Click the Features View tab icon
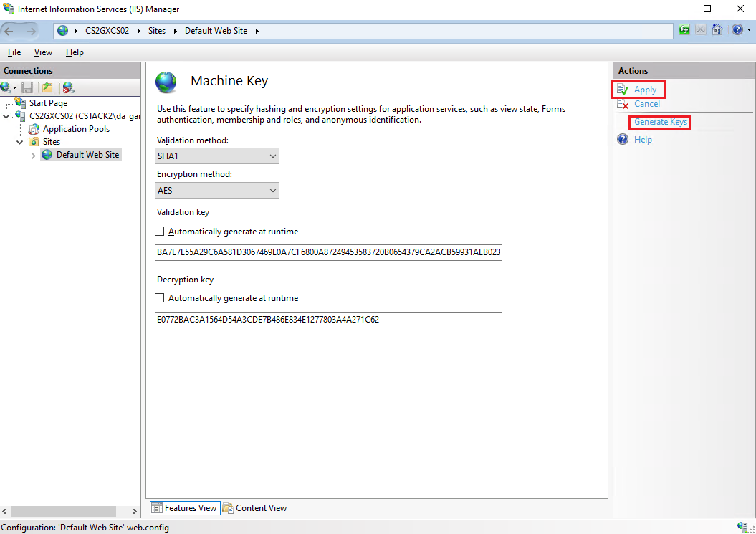This screenshot has width=756, height=534. [156, 508]
